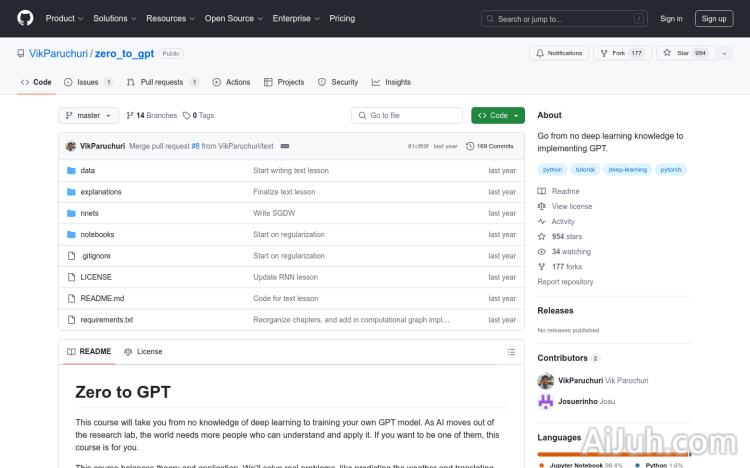Click VikParuchuri contributor avatar
Image resolution: width=750 pixels, height=468 pixels.
pyautogui.click(x=546, y=381)
